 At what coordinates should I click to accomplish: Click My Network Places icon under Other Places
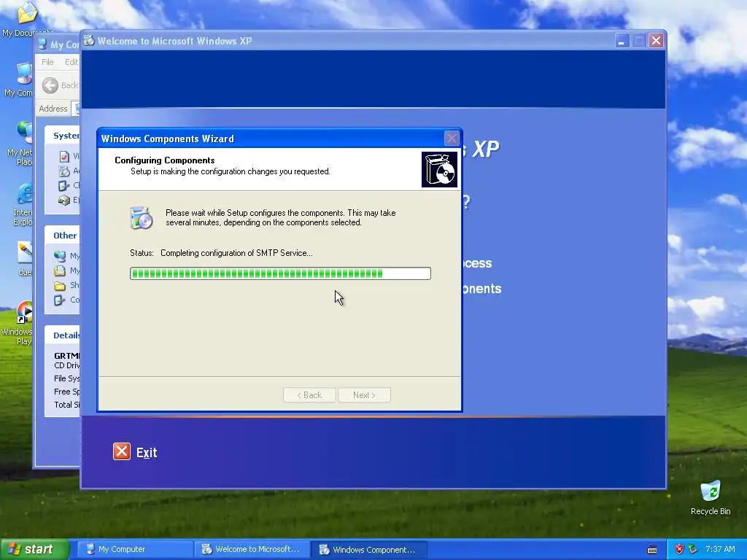coord(60,256)
